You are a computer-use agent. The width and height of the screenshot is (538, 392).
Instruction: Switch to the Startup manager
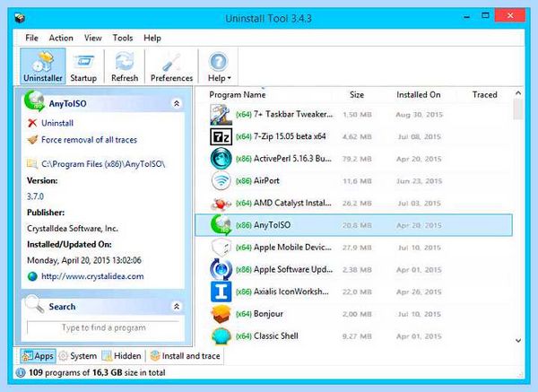pos(83,66)
